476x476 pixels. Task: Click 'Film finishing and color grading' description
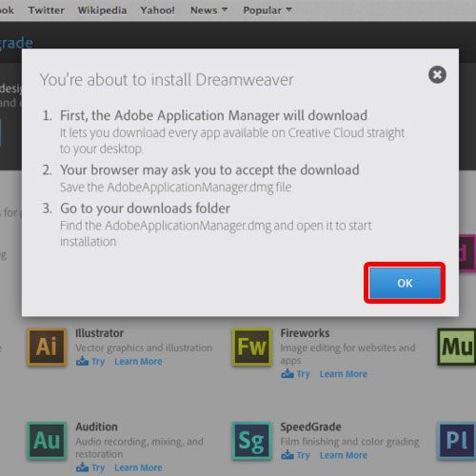coord(349,442)
